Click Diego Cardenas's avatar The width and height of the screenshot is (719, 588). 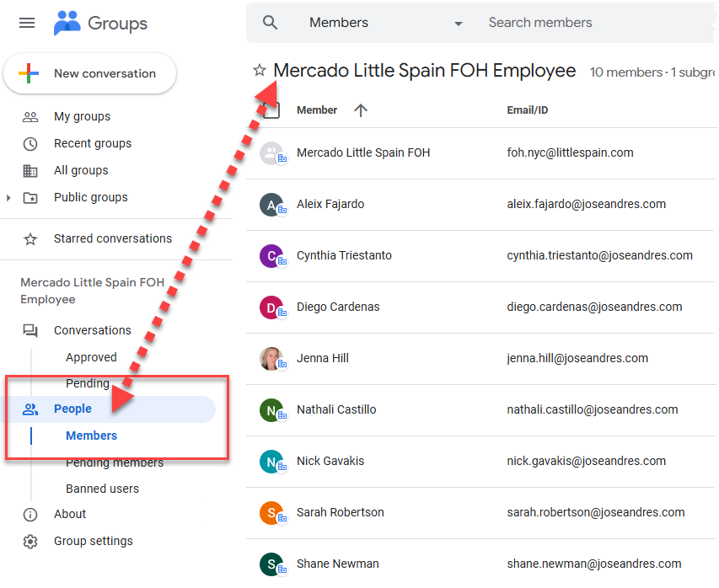(271, 307)
